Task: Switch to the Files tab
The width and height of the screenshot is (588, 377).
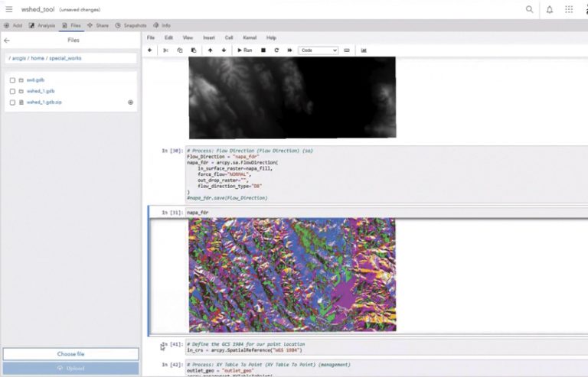Action: (71, 25)
